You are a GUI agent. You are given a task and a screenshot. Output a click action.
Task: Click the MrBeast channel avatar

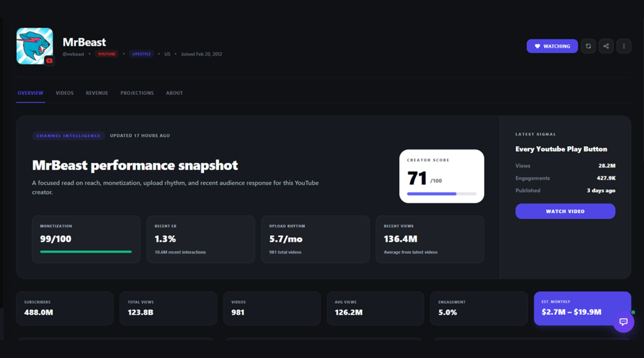point(35,46)
